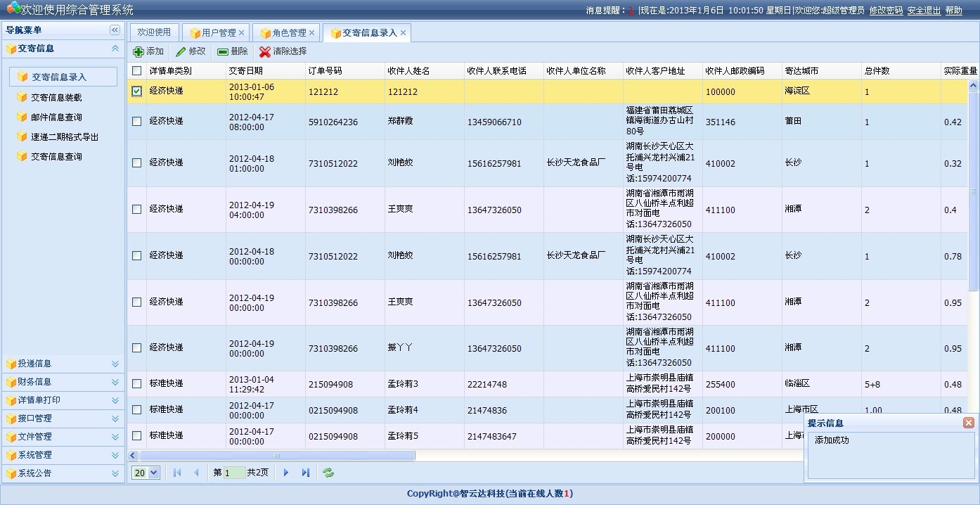The image size is (980, 505).
Task: Click the 修改 (Edit) pencil icon
Action: click(x=181, y=51)
